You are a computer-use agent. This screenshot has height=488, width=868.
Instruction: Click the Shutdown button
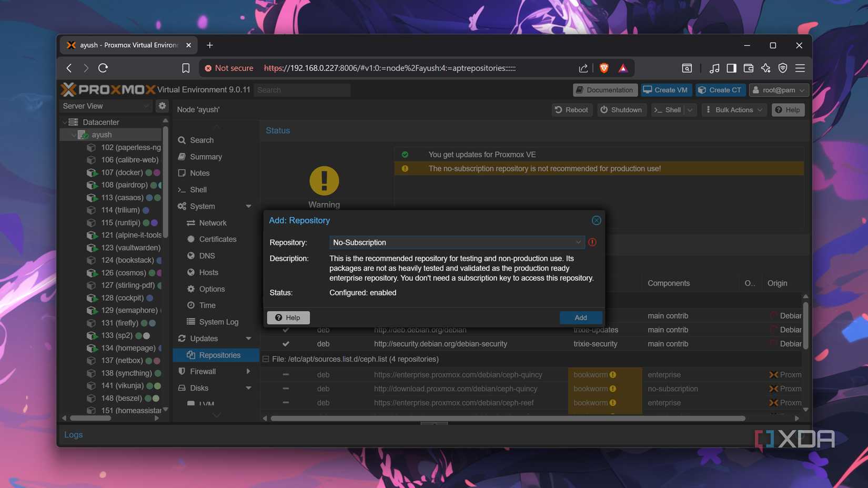[621, 110]
